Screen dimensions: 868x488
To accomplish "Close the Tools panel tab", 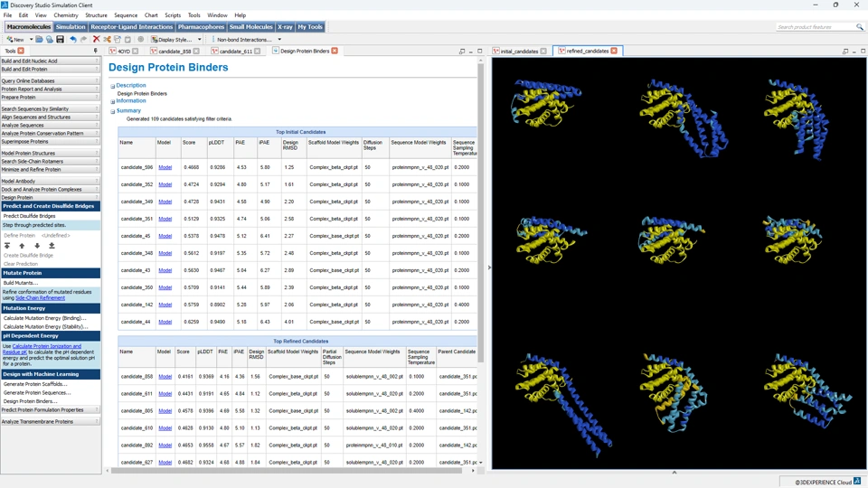I will (x=21, y=51).
